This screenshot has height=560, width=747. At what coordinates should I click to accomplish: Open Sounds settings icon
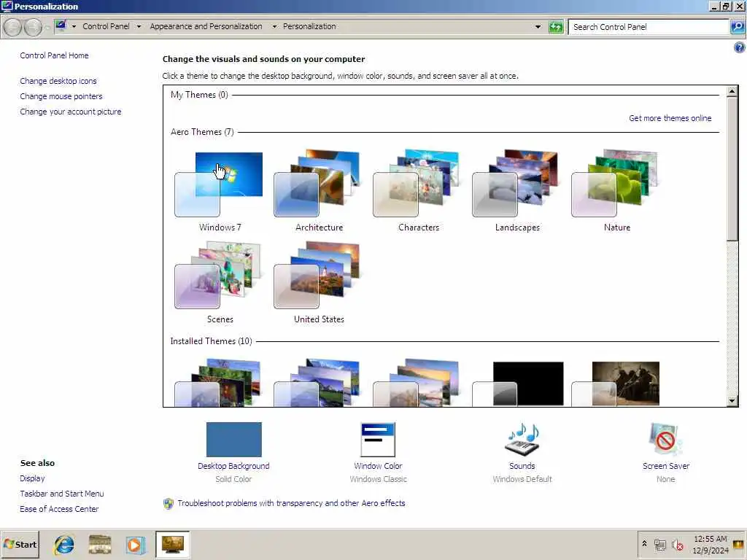pyautogui.click(x=522, y=440)
